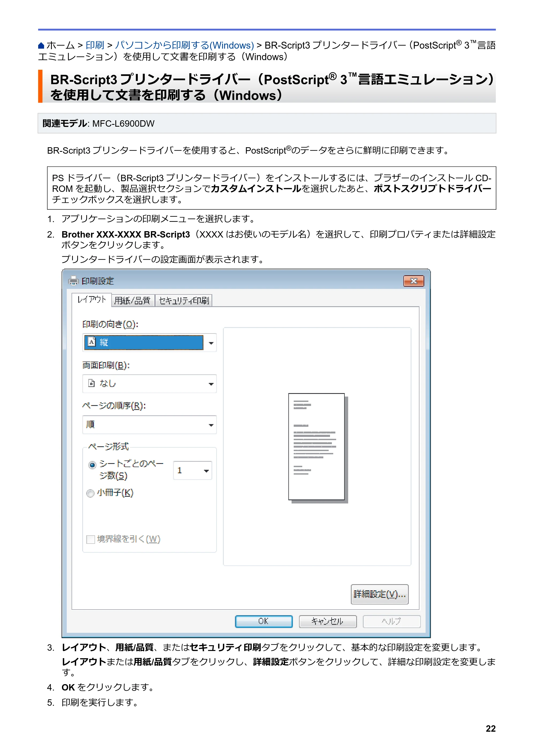Viewport: 534px width, 756px height.
Task: Click the page number 22
Action: click(x=490, y=729)
